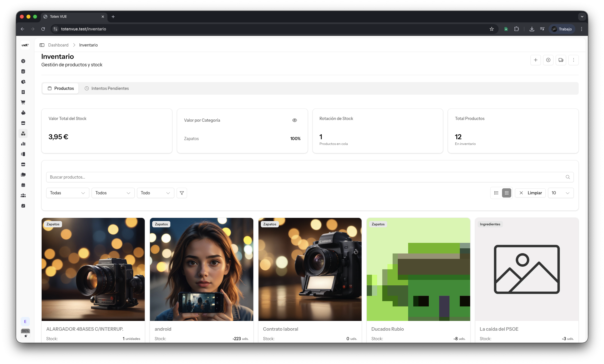This screenshot has height=364, width=604.
Task: Click the funnel filter icon
Action: [182, 193]
